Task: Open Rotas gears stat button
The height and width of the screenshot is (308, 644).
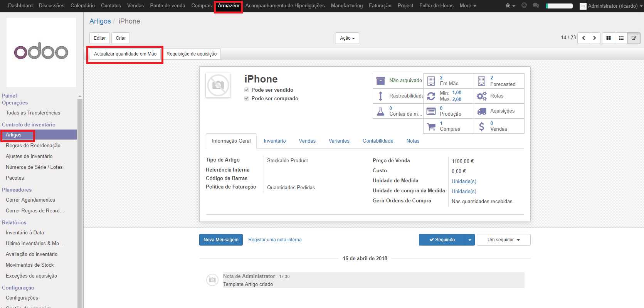Action: point(499,96)
